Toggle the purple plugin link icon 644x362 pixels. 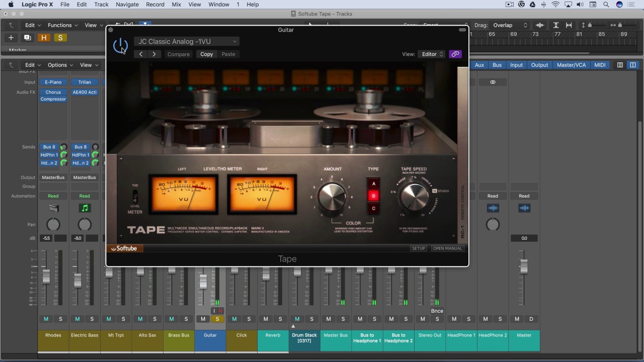(x=455, y=54)
